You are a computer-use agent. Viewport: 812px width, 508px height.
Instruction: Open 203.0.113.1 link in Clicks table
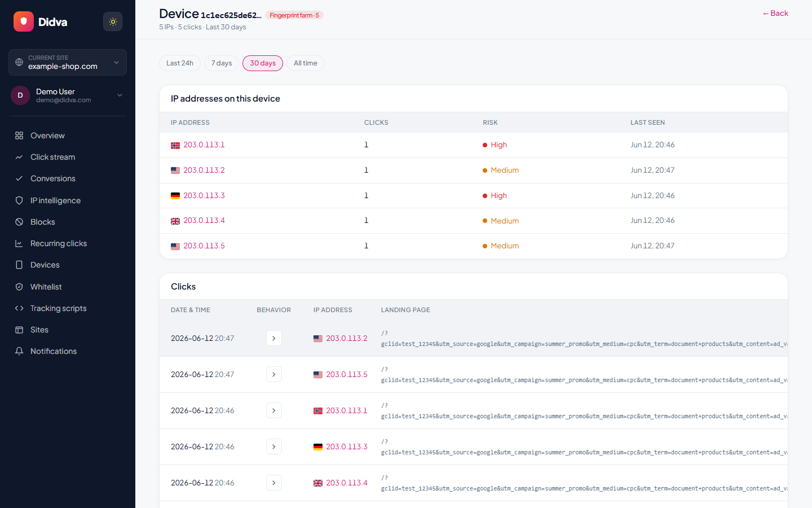click(346, 410)
